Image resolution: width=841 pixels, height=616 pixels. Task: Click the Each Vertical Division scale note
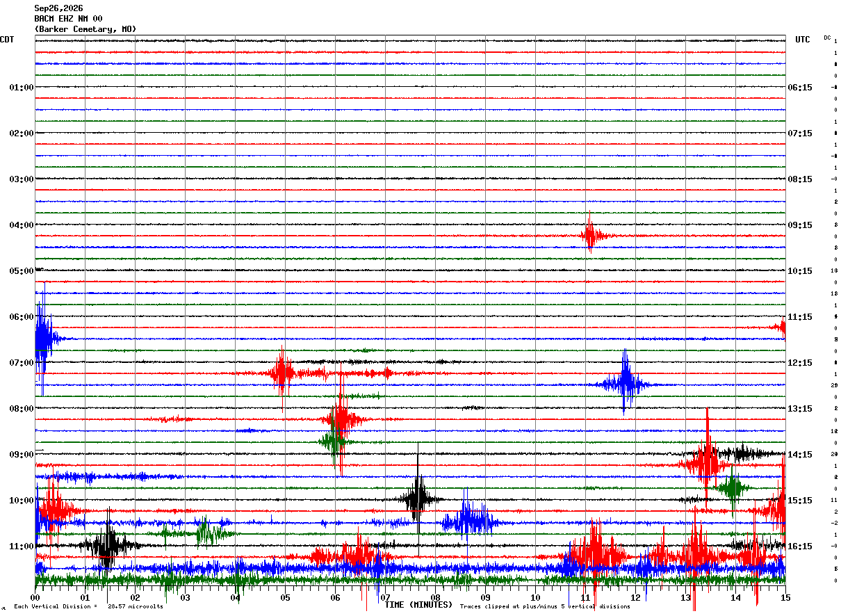pyautogui.click(x=88, y=607)
